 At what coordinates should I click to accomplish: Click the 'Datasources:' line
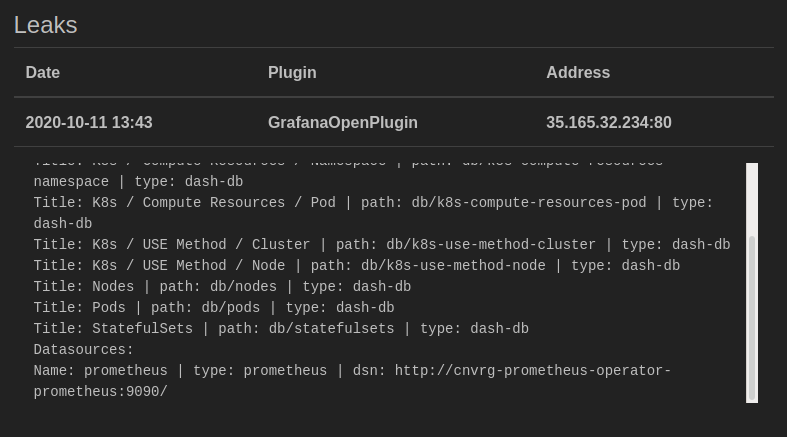click(x=83, y=350)
